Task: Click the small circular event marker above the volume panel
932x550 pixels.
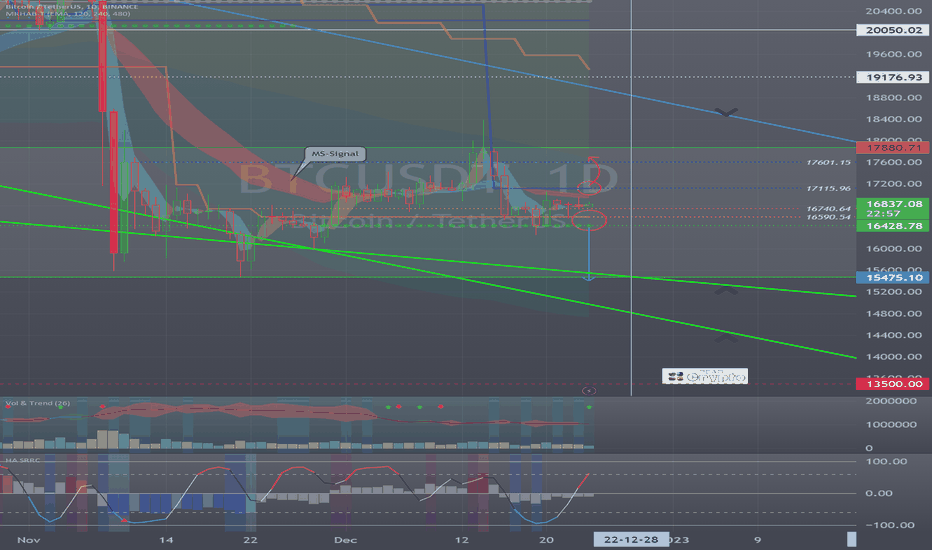Action: click(589, 391)
